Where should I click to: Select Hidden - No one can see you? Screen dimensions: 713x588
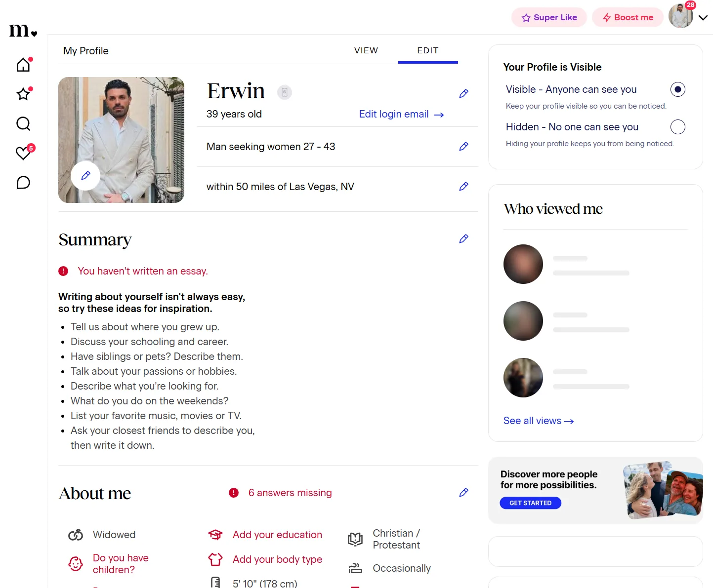click(677, 127)
